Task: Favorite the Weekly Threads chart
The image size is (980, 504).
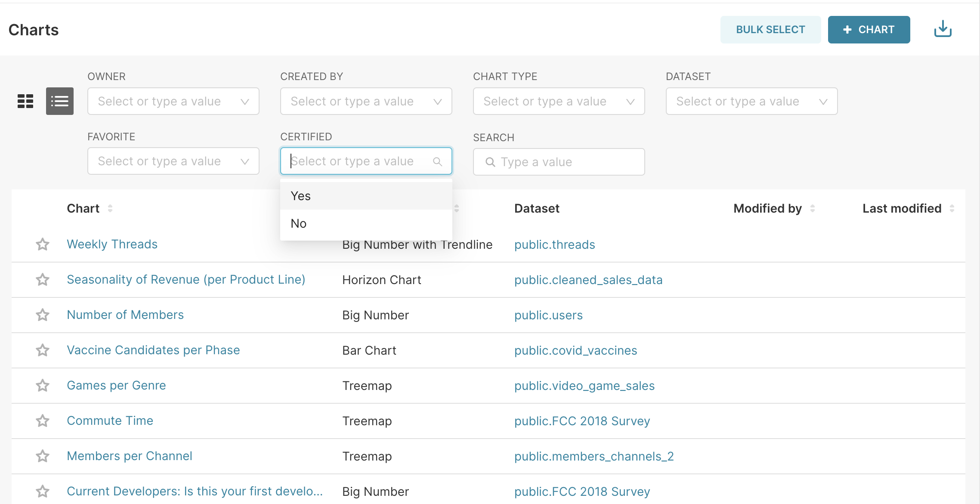Action: click(x=43, y=244)
